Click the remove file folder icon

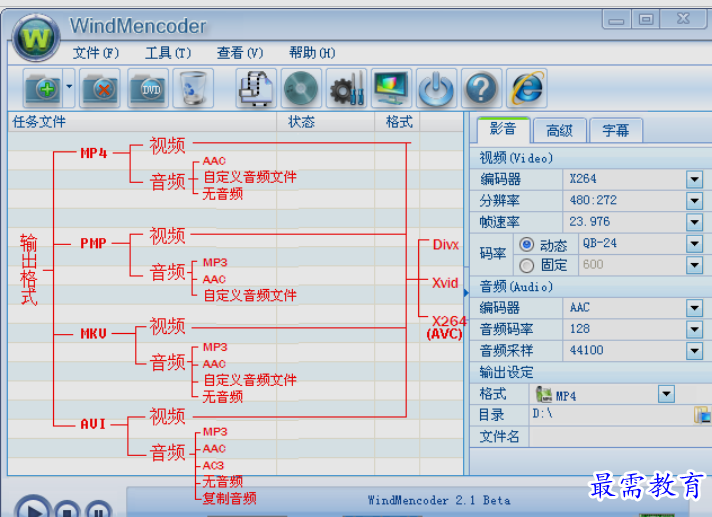[100, 88]
